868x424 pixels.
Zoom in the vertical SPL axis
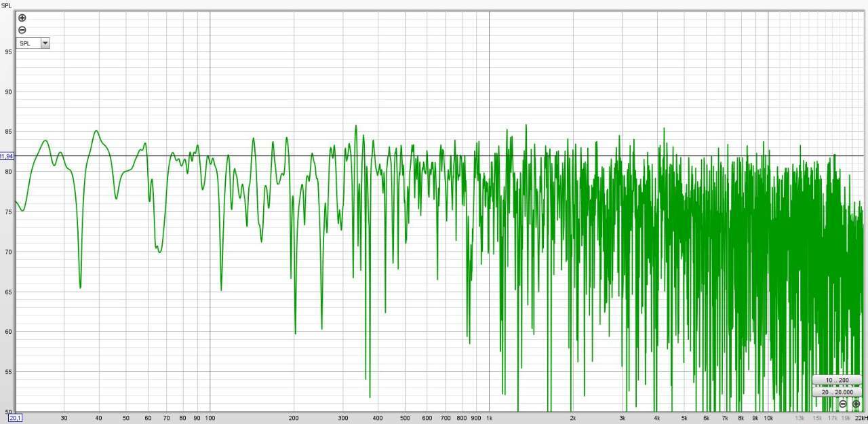pyautogui.click(x=22, y=18)
